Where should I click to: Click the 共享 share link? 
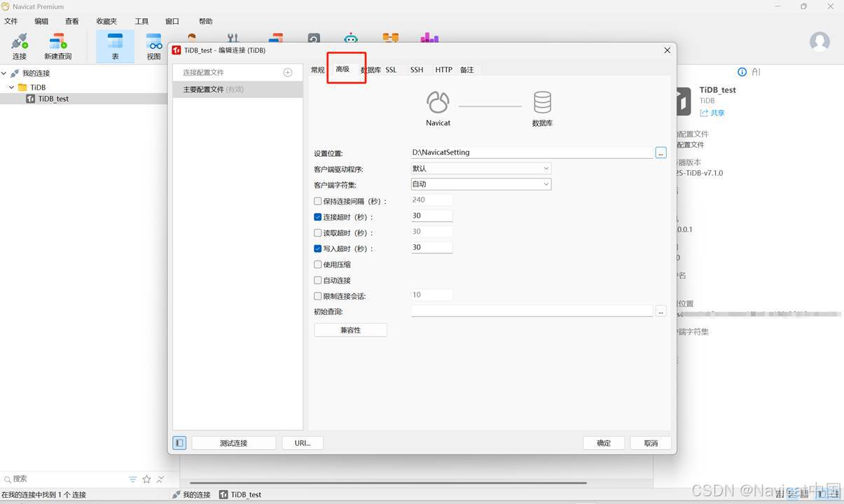(712, 113)
